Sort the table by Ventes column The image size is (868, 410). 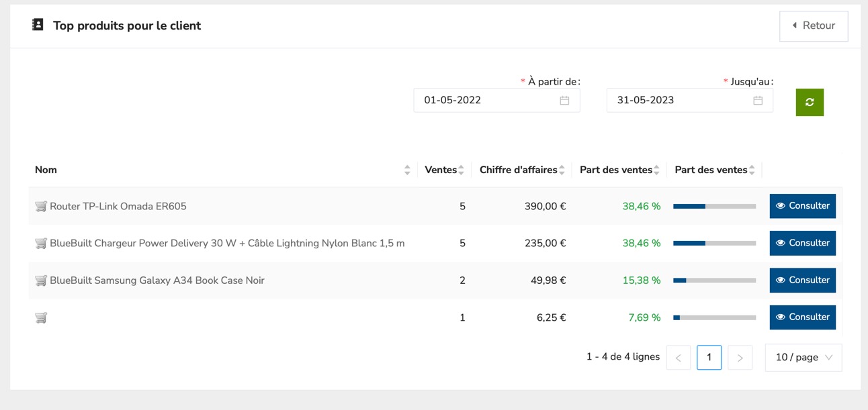pos(461,170)
